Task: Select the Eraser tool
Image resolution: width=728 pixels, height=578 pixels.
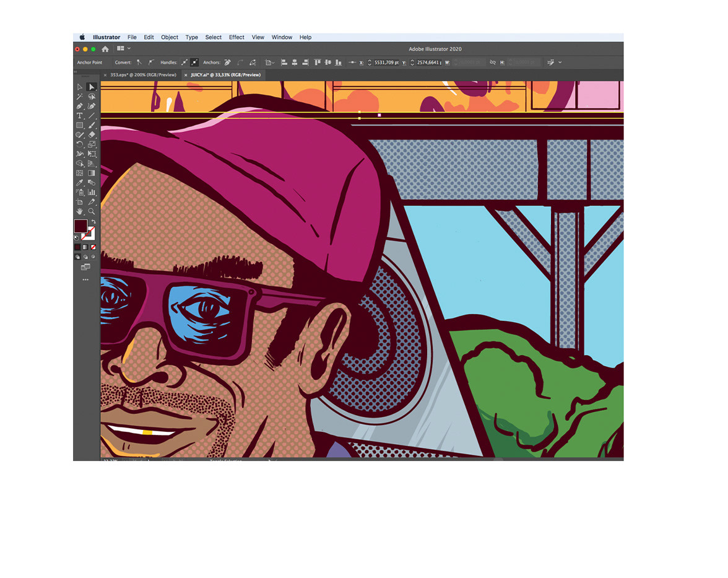Action: [92, 135]
